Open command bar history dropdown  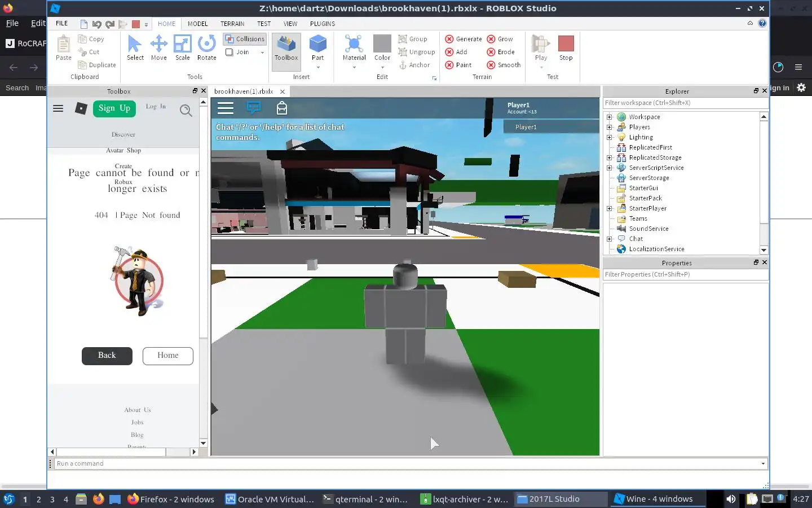[x=763, y=464]
